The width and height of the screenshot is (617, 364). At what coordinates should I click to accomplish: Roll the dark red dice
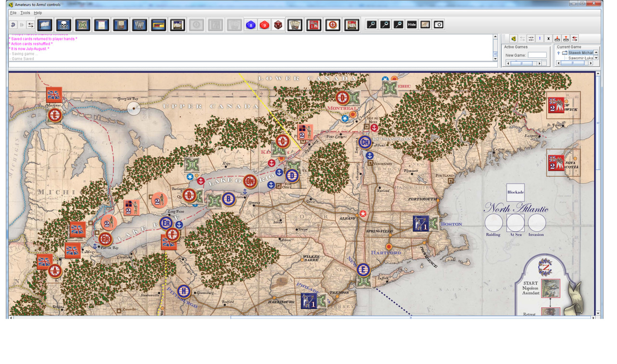click(x=278, y=25)
